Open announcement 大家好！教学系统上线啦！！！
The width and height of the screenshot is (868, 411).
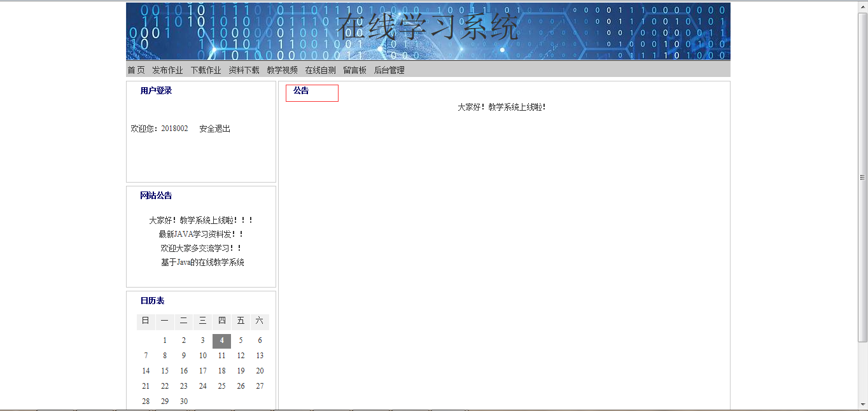point(201,220)
